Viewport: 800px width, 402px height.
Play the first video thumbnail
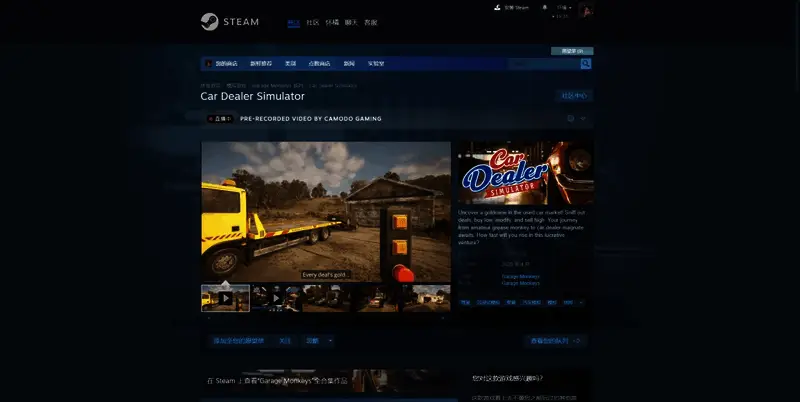(225, 298)
